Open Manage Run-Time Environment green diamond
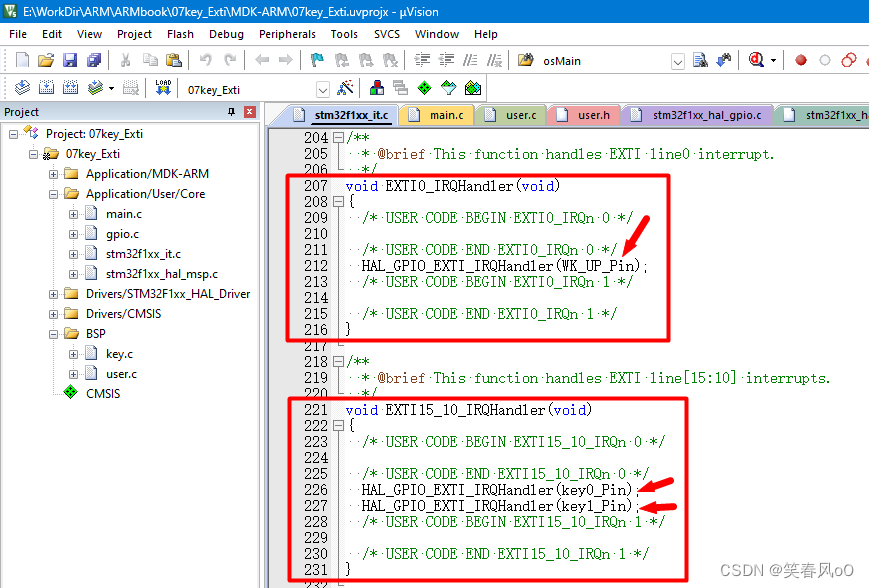Viewport: 869px width, 588px height. click(x=425, y=88)
